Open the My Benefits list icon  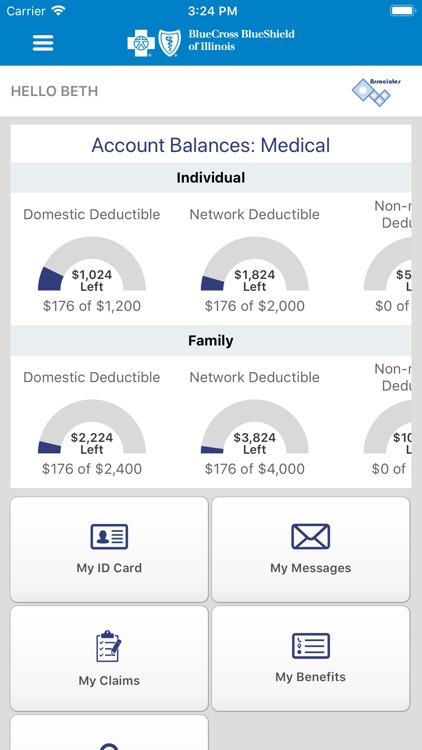click(311, 645)
